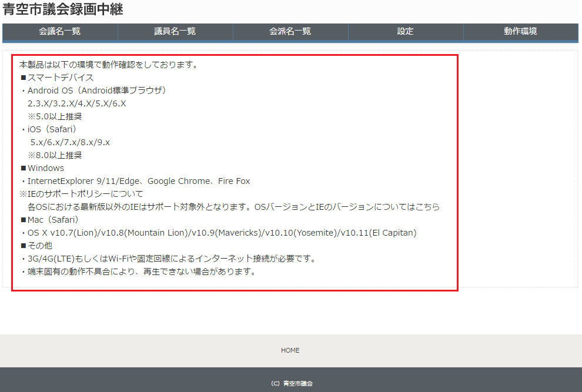The image size is (582, 392).
Task: Click the iOS (Safari) line
Action: (x=52, y=129)
